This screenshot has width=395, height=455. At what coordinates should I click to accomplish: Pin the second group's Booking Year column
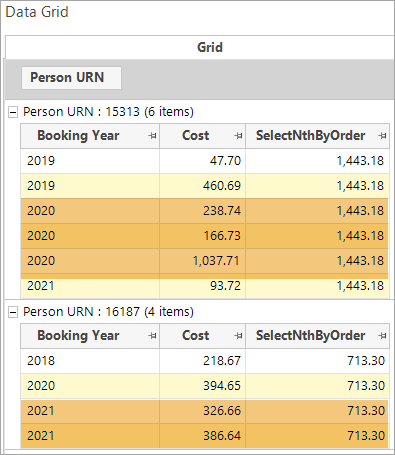(x=152, y=336)
